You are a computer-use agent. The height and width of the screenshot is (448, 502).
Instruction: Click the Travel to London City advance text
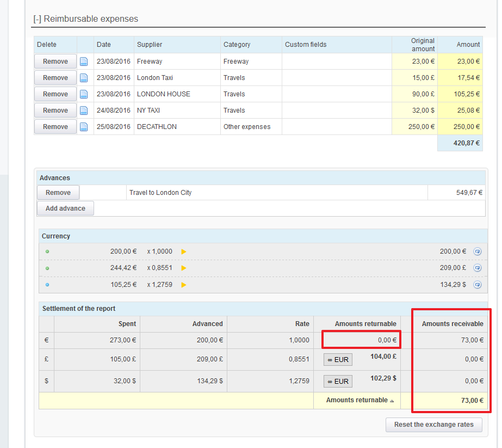point(160,193)
